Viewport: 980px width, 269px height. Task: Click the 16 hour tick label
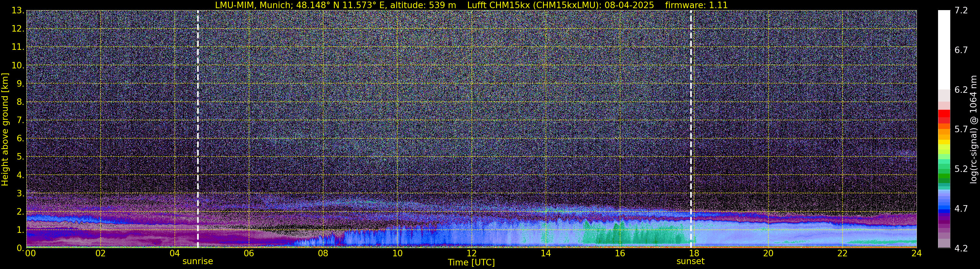[620, 253]
